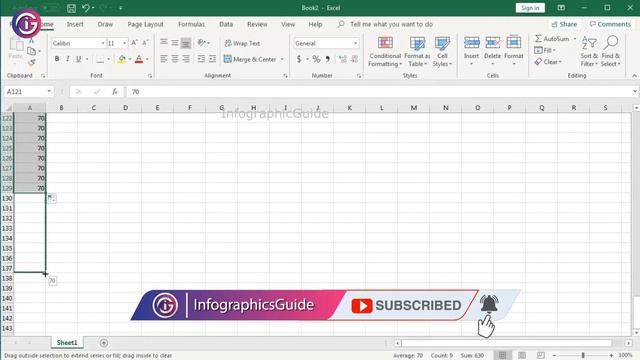640x360 pixels.
Task: Open Cell Styles gallery
Action: [442, 51]
